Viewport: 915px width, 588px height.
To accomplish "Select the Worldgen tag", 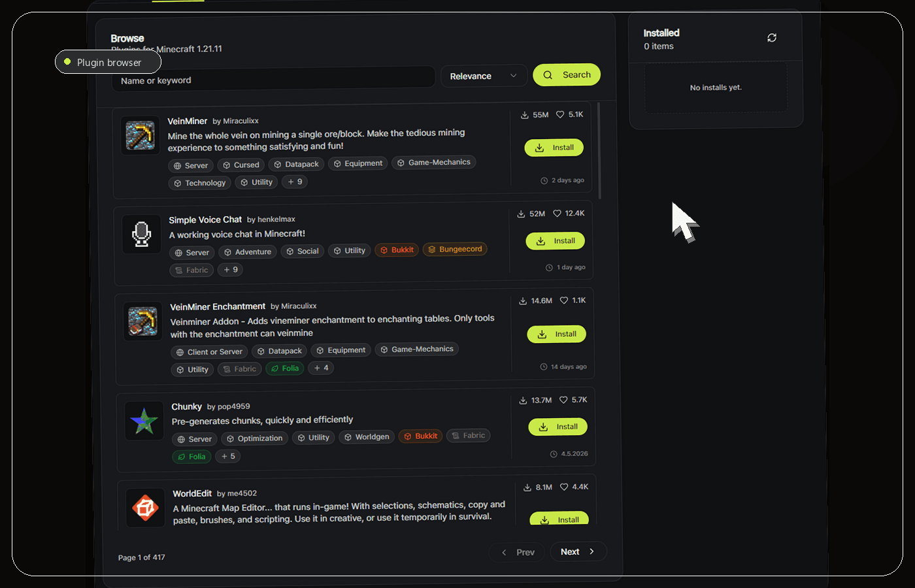I will [367, 437].
